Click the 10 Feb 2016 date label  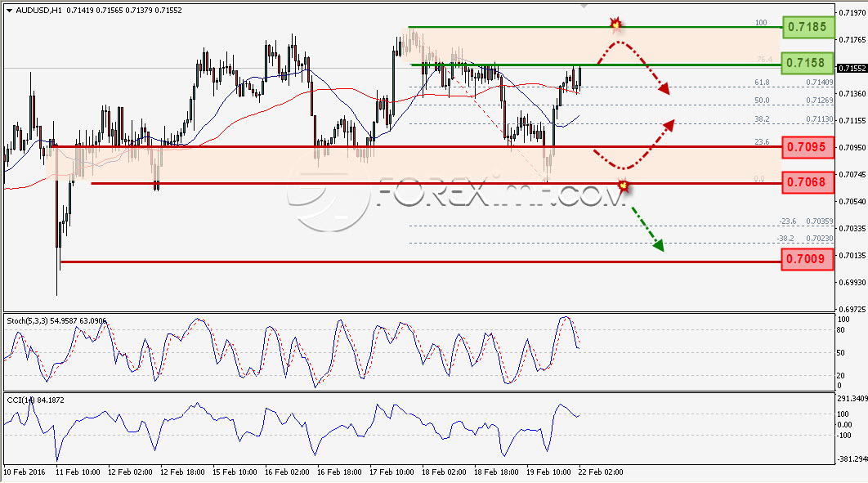[25, 472]
